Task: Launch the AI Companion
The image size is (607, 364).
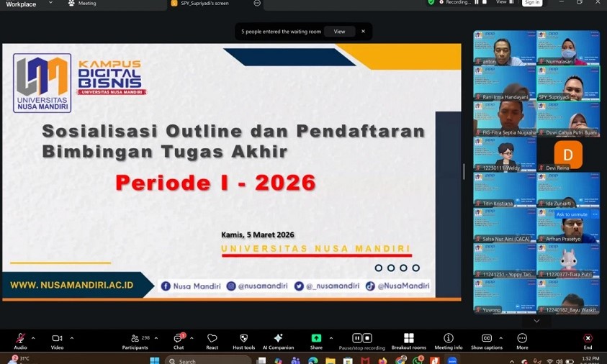Action: pos(278,339)
